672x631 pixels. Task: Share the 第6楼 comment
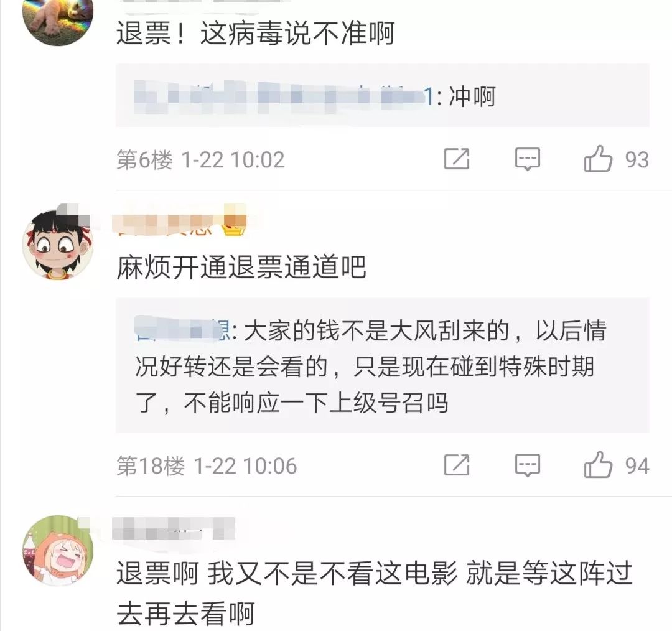[x=457, y=159]
